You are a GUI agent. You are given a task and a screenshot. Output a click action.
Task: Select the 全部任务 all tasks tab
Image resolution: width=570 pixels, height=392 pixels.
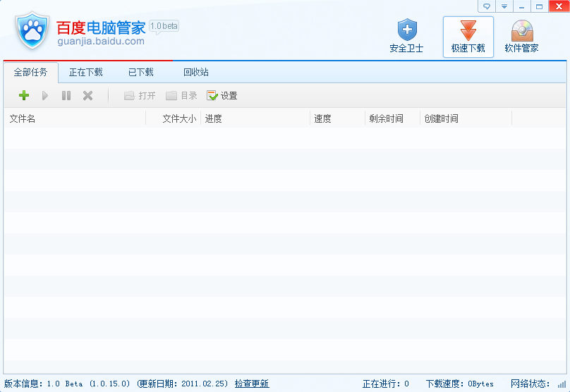(30, 72)
